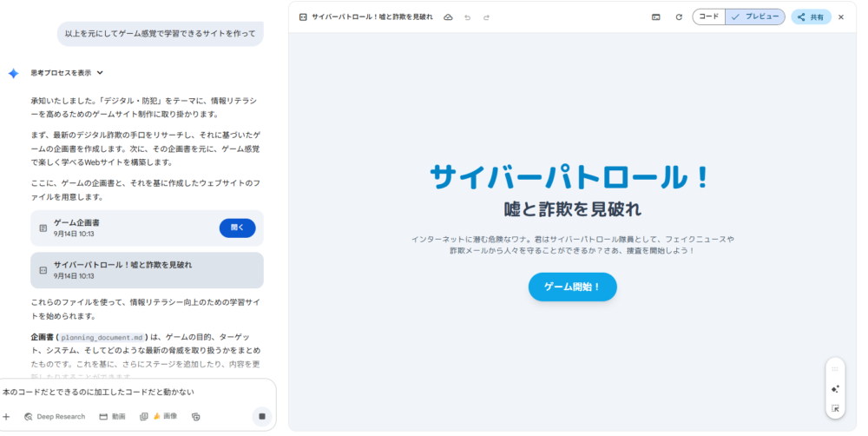The width and height of the screenshot is (868, 436).
Task: Expand 思考プロセスを表示 chevron
Action: (x=100, y=73)
